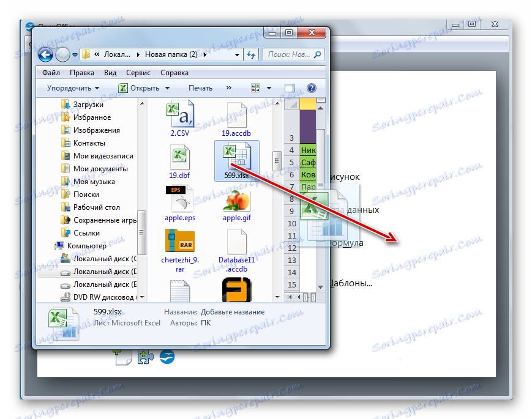Show more toolbar commands chevron
532x419 pixels.
229,88
